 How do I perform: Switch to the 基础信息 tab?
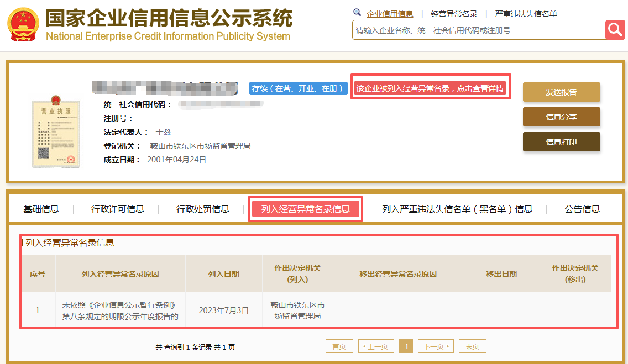pyautogui.click(x=41, y=209)
